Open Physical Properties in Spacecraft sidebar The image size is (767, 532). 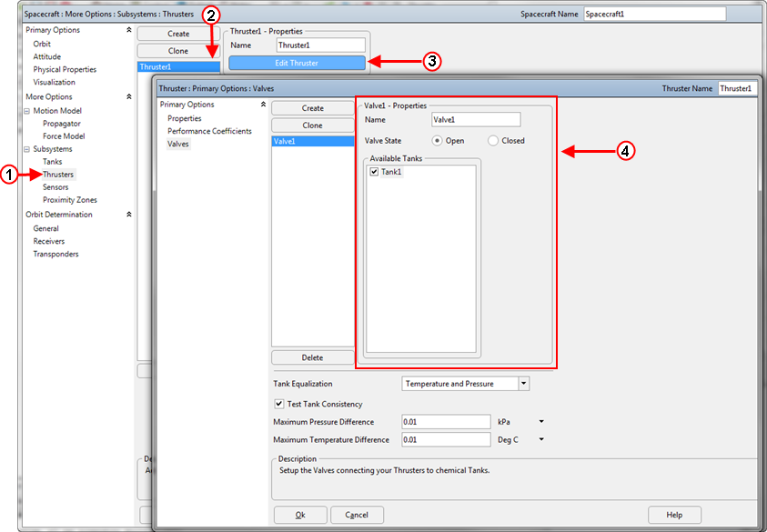pos(65,69)
